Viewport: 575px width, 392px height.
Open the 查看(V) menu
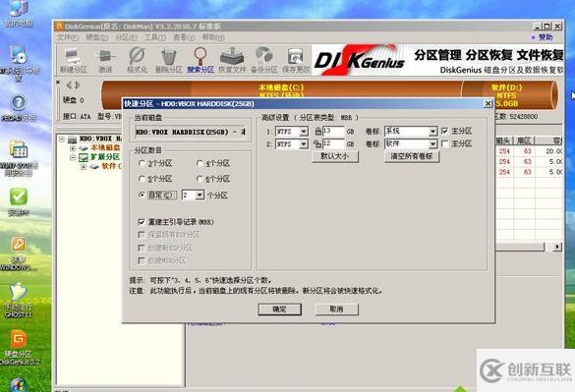[x=184, y=37]
